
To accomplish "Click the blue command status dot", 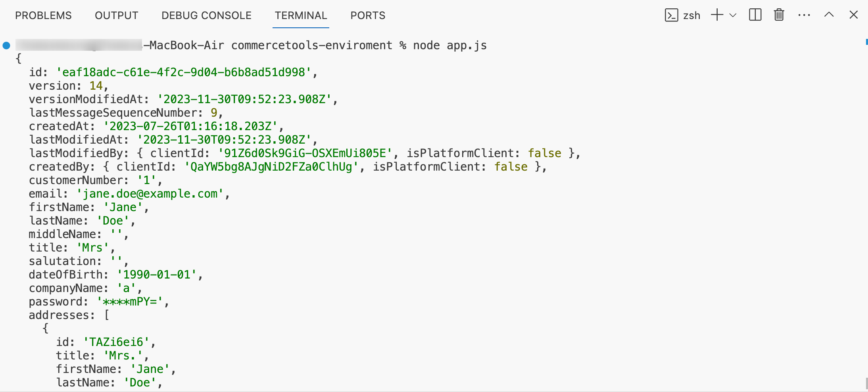I will coord(6,46).
